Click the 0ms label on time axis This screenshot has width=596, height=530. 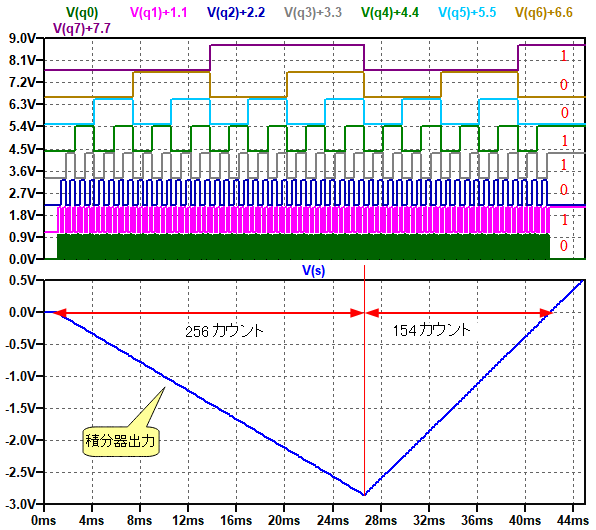[x=43, y=520]
